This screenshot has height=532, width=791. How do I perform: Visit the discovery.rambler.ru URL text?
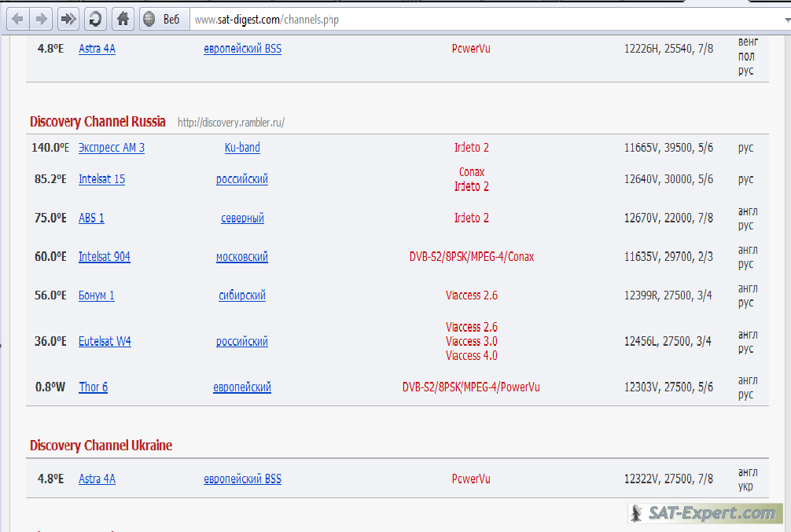[x=231, y=123]
